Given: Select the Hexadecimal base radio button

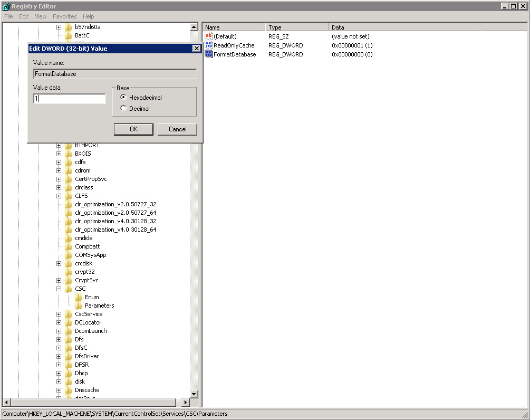Looking at the screenshot, I should (x=123, y=98).
